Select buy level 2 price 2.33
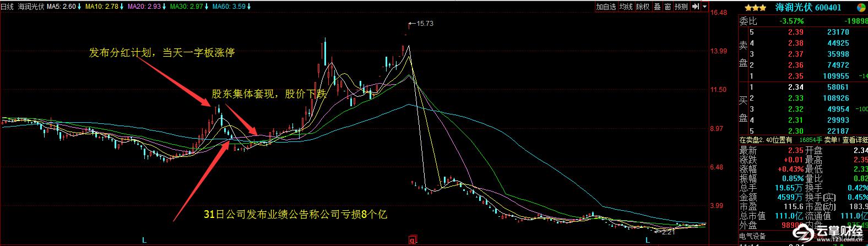This screenshot has height=246, width=868. 795,98
